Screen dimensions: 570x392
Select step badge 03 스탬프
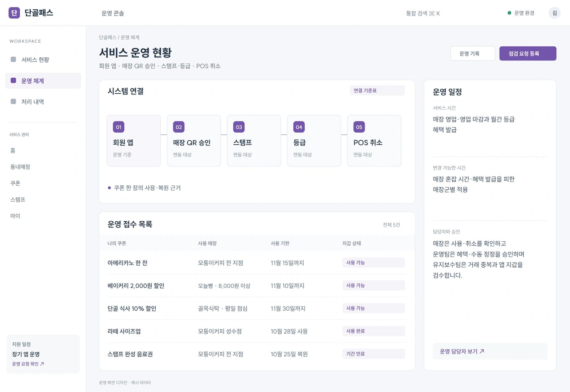pos(239,127)
